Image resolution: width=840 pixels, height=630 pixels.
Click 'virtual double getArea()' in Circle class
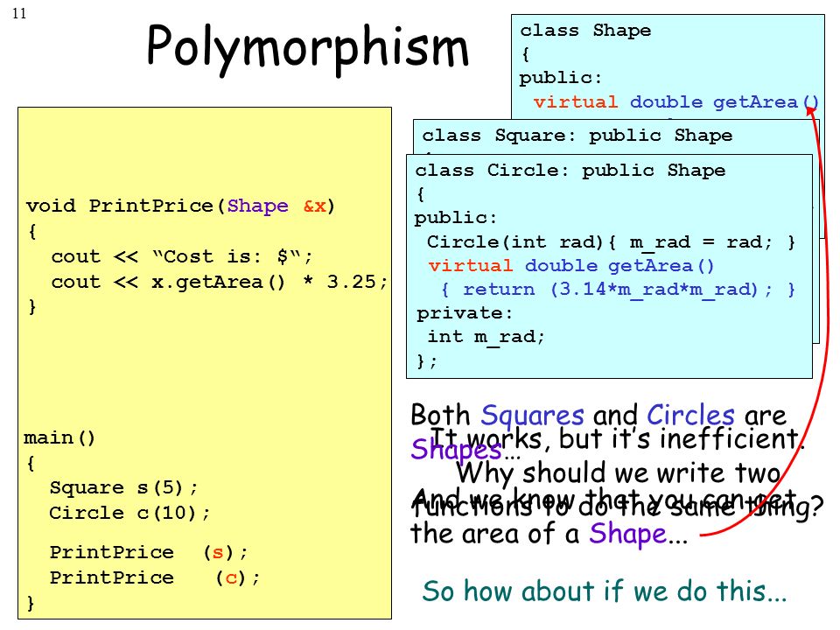tap(571, 266)
